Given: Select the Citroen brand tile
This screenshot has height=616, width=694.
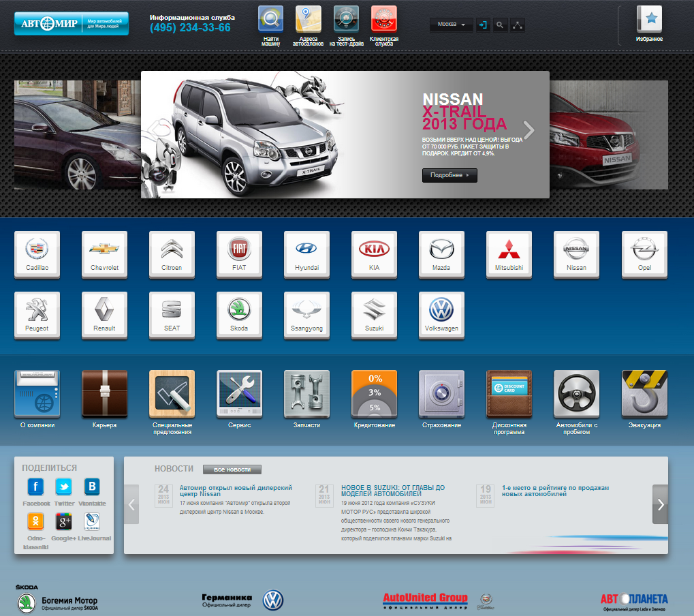Looking at the screenshot, I should pos(172,255).
